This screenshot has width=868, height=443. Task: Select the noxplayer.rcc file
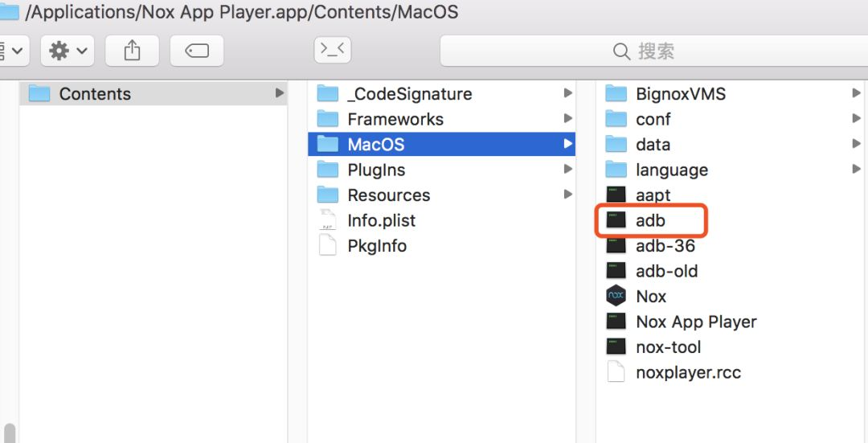click(x=688, y=372)
